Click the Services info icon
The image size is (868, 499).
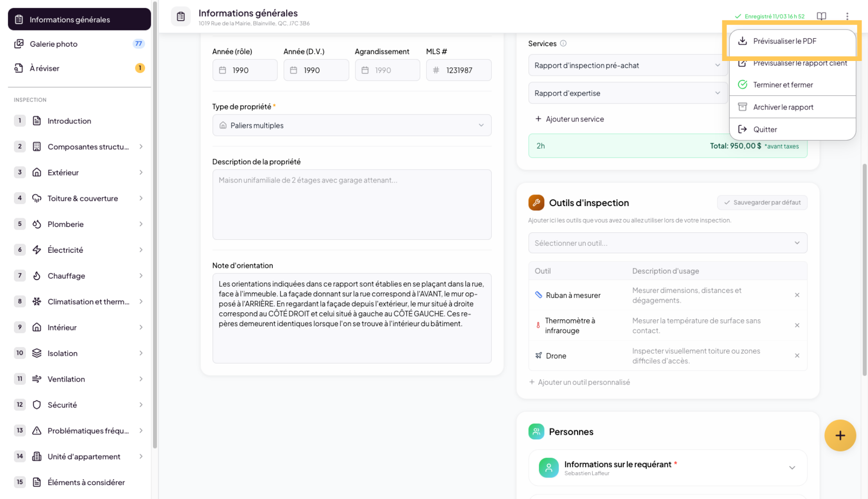(x=563, y=43)
